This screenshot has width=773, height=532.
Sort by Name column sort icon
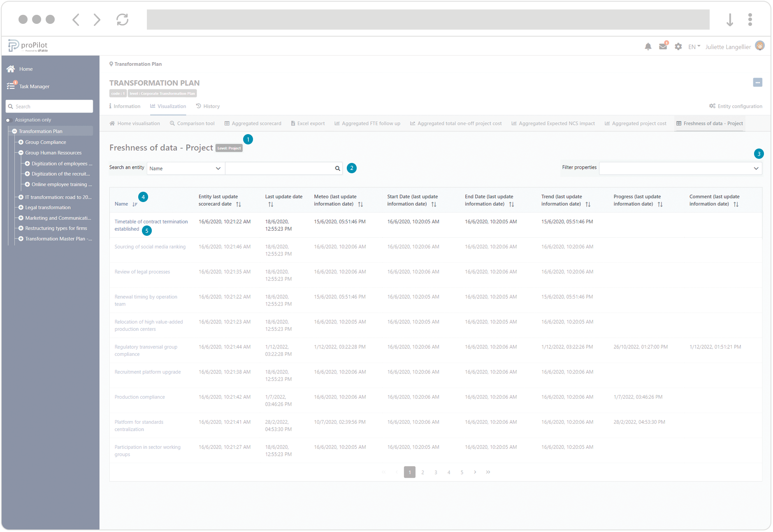(x=135, y=204)
